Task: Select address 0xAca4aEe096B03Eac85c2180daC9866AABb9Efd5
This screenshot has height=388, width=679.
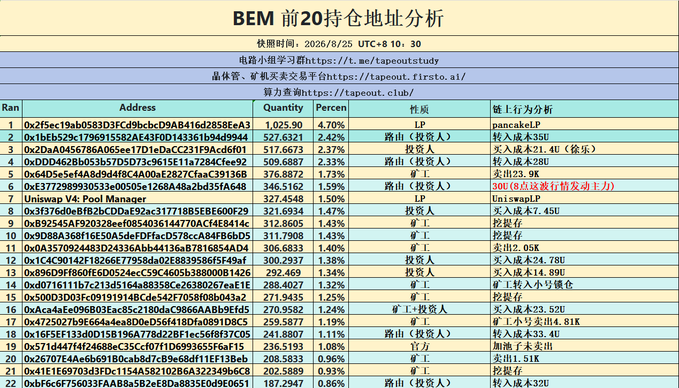Action: 138,310
